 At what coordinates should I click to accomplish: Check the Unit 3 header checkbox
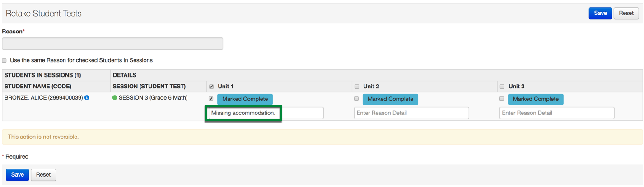click(502, 87)
